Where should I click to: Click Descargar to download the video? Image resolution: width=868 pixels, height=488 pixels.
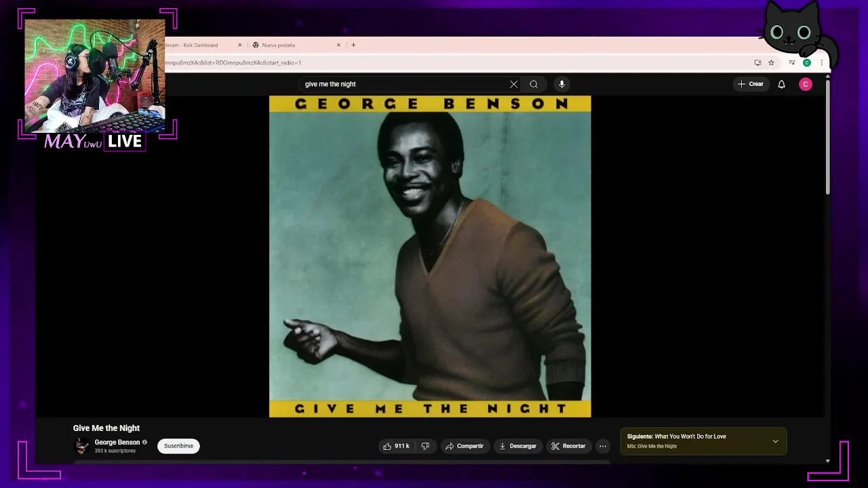click(x=517, y=446)
